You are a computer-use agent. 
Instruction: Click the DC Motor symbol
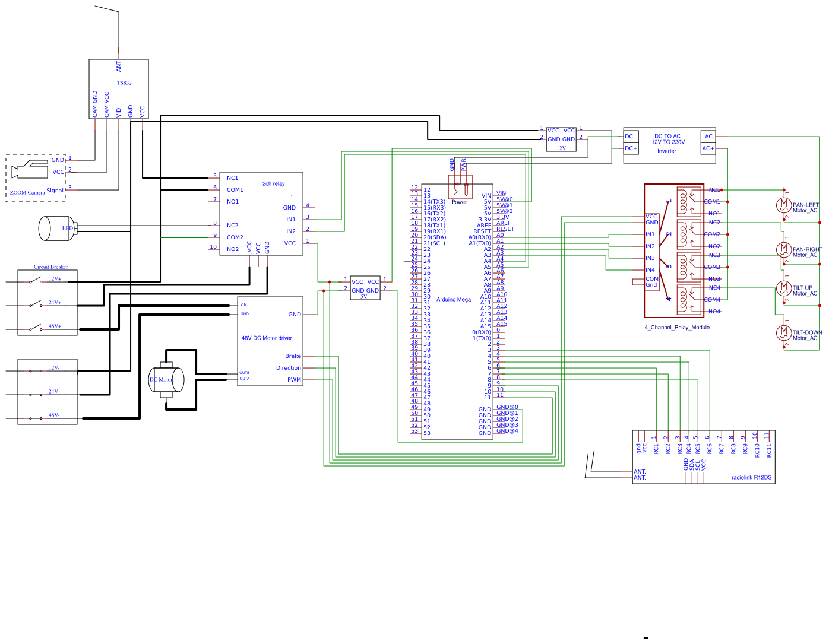(x=166, y=380)
